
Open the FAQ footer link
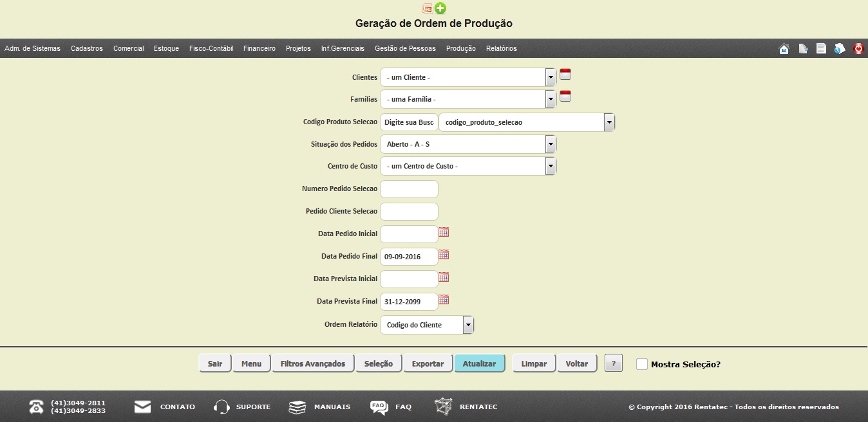(403, 407)
